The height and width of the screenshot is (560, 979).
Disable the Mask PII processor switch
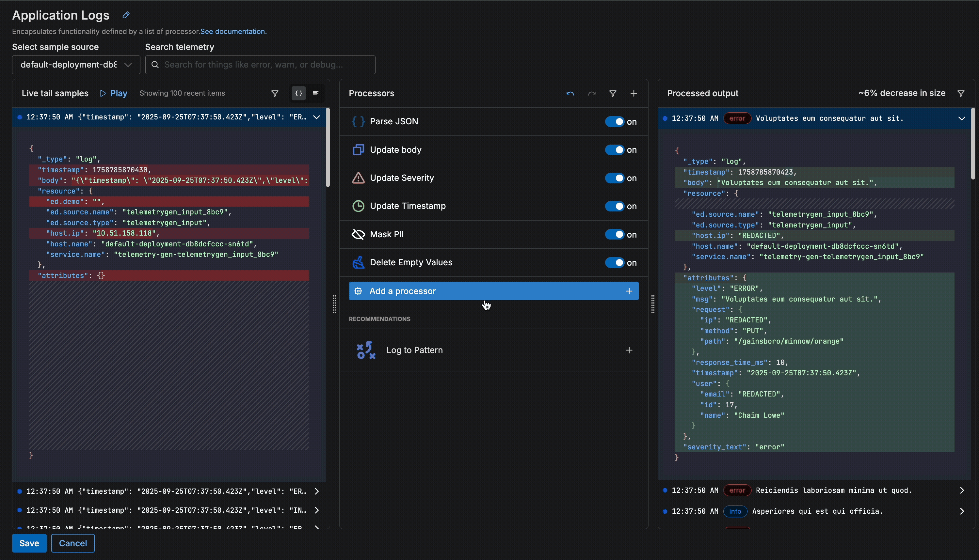pyautogui.click(x=615, y=235)
